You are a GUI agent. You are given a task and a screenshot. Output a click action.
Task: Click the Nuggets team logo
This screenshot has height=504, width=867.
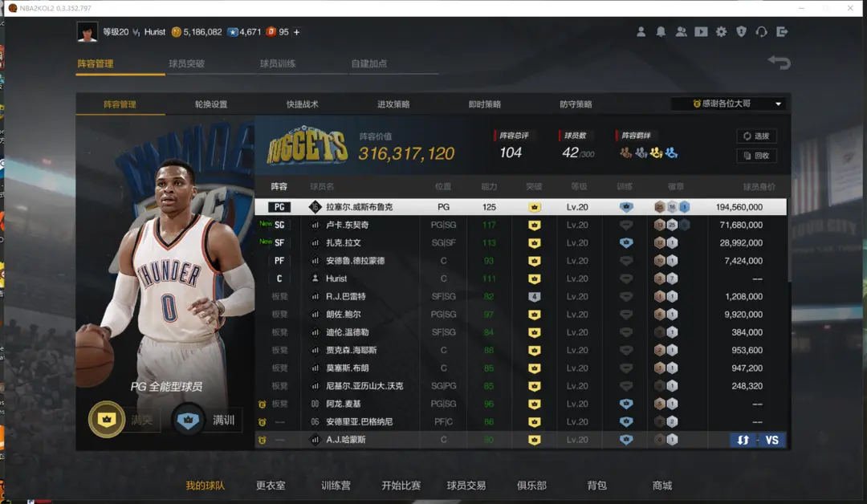click(307, 146)
